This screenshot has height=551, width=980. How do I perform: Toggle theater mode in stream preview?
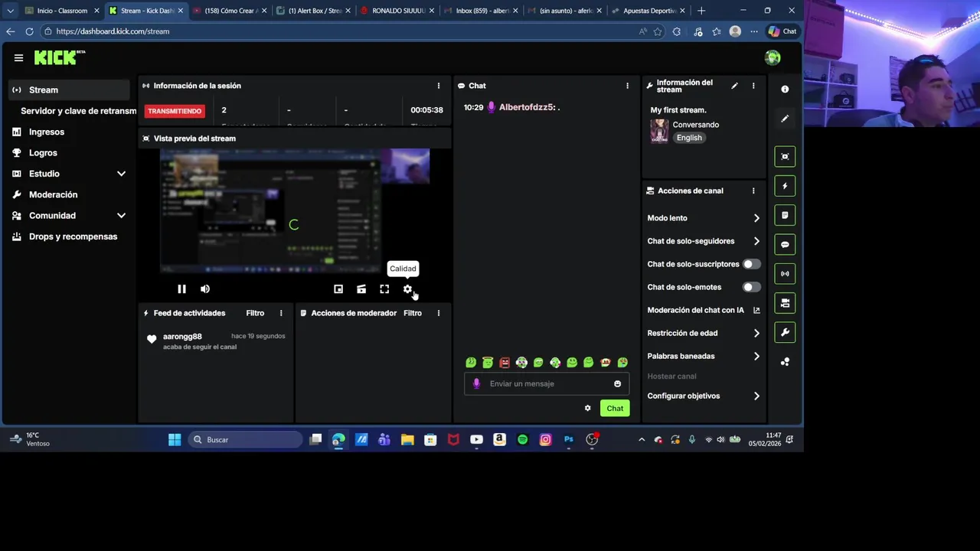coord(361,289)
